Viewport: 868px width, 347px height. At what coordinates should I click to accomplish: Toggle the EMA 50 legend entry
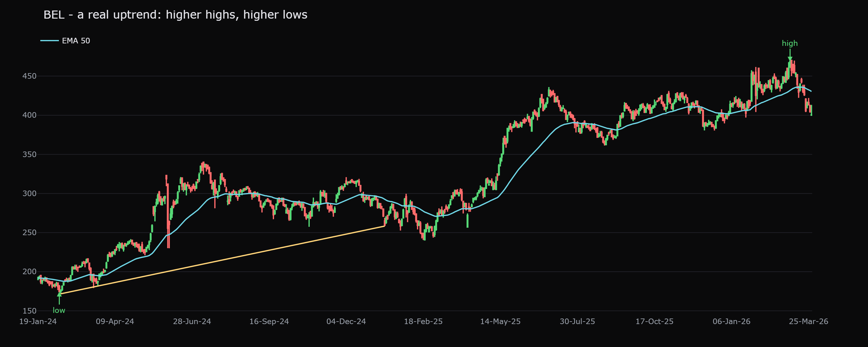click(65, 41)
